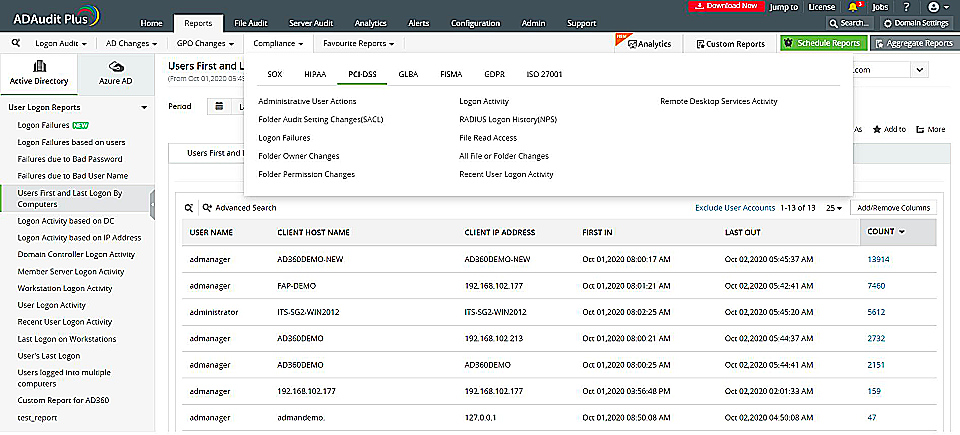Open Folder Permission Changes report
The width and height of the screenshot is (960, 435).
[307, 175]
